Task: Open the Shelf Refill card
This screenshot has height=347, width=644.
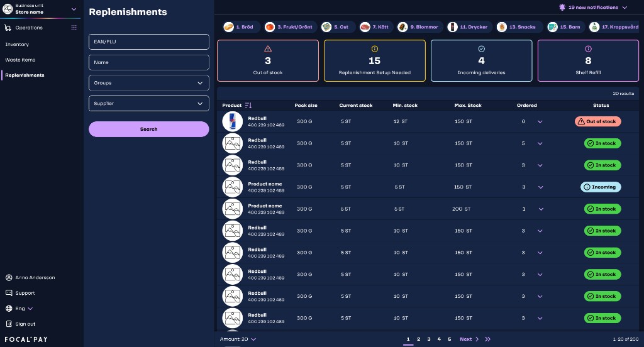Action: 588,61
